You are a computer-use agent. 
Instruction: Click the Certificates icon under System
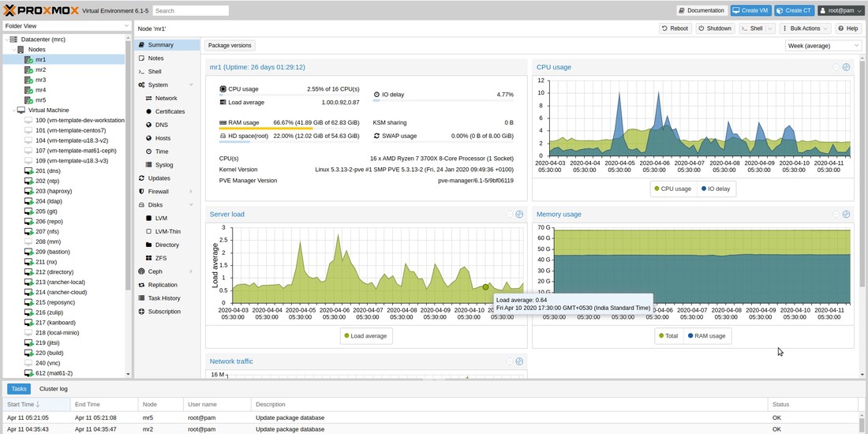(149, 111)
